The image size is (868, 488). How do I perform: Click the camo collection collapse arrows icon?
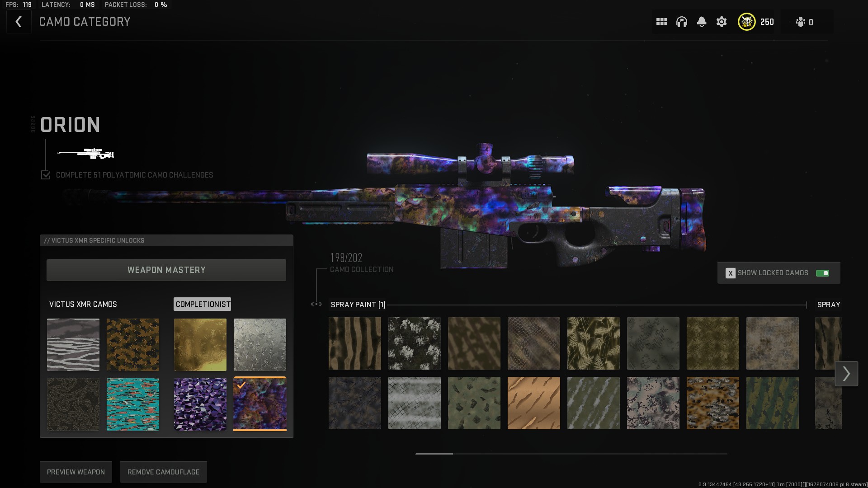[316, 304]
